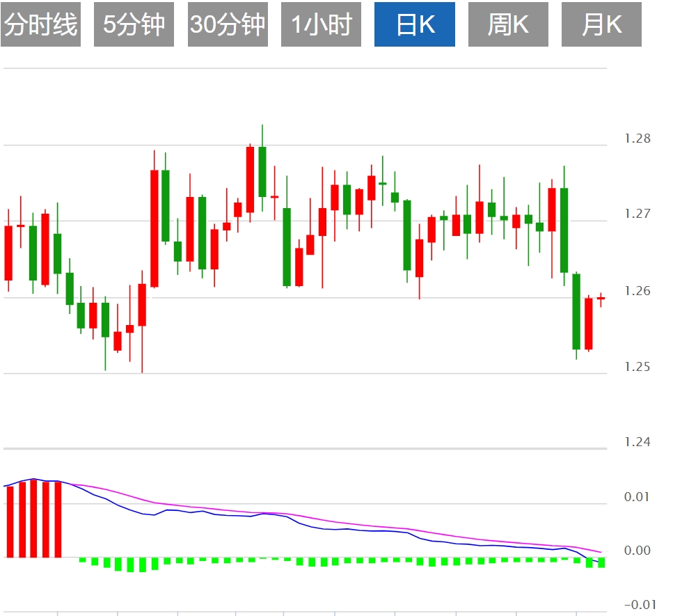Click the 0.01 MACD axis label
673x616 pixels.
pyautogui.click(x=638, y=497)
